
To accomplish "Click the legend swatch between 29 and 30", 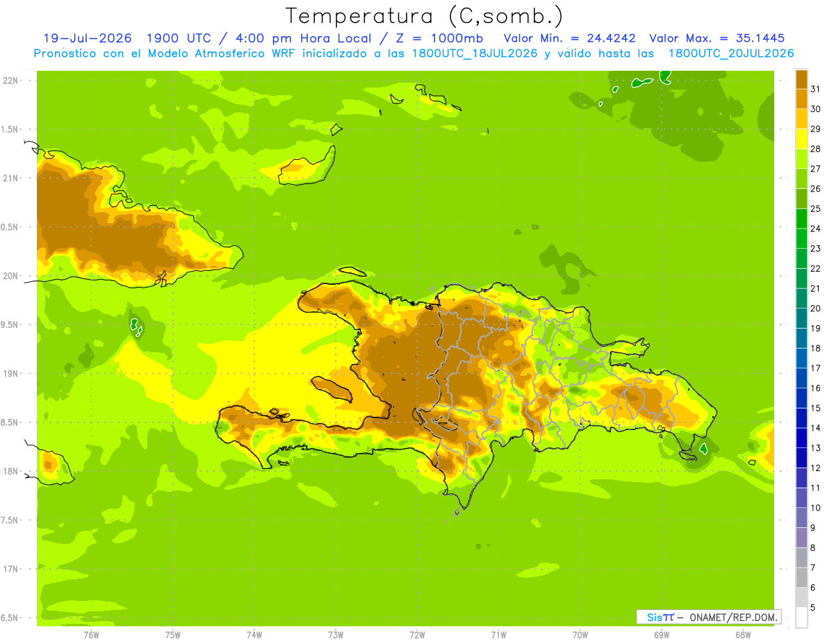I will pos(801,119).
